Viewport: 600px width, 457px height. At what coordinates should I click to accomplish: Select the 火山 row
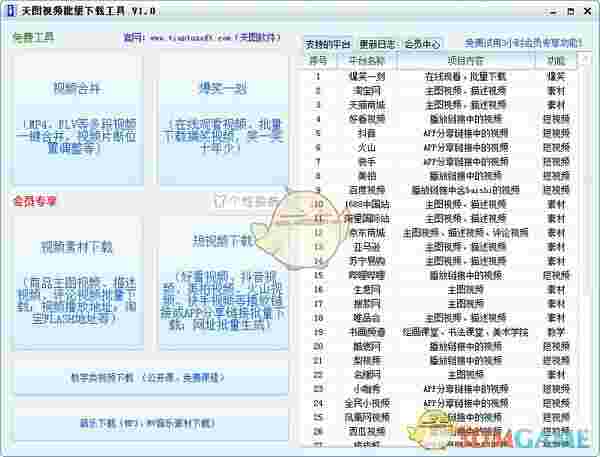[440, 147]
